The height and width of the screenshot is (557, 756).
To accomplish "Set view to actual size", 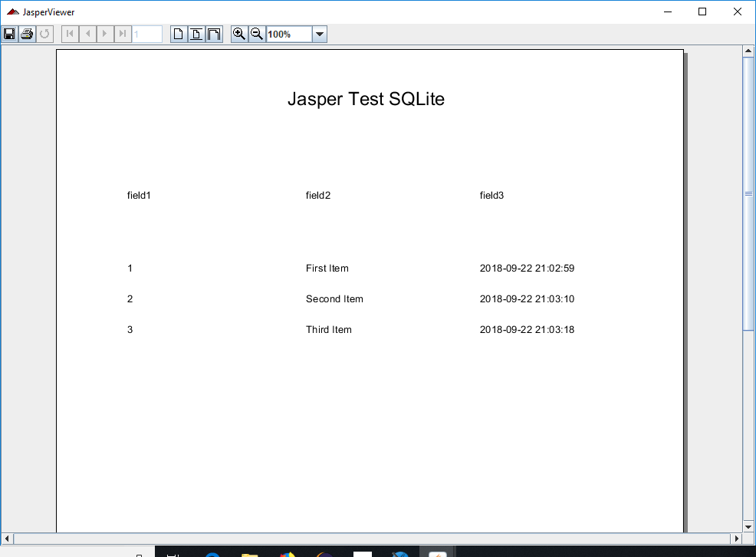I will pyautogui.click(x=179, y=34).
